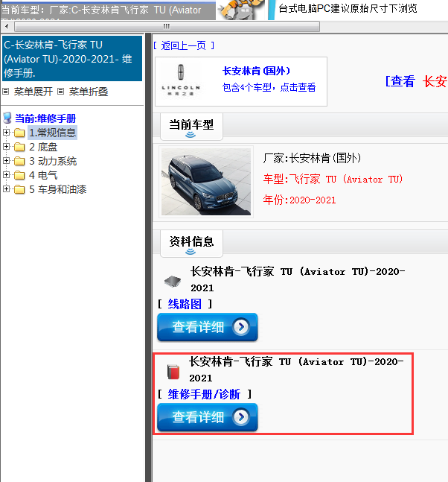
Task: Click the folder icon for 2 底盘
Action: [x=19, y=147]
